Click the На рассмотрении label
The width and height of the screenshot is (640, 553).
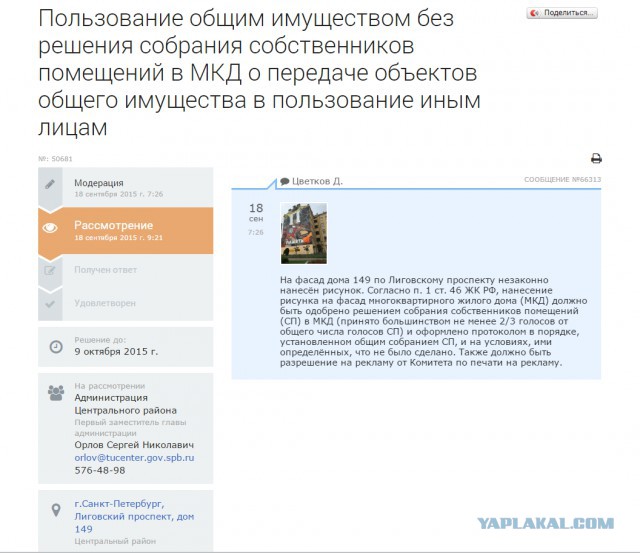[109, 386]
